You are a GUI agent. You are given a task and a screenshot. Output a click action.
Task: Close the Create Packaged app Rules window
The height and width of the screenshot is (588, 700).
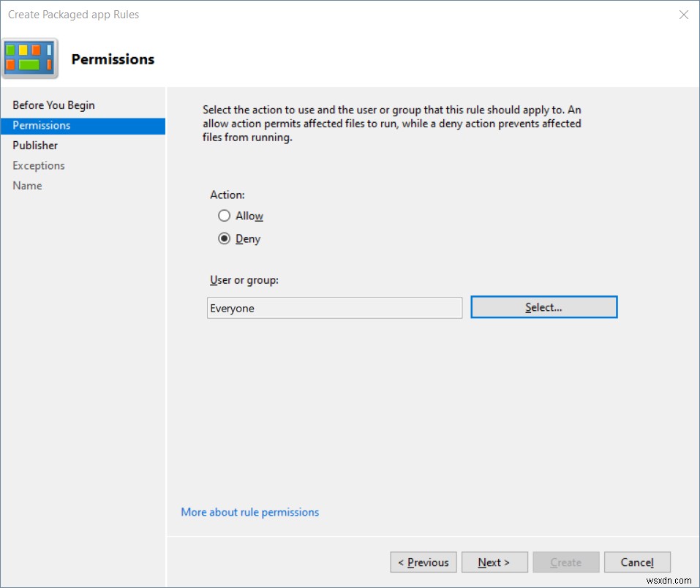pos(684,15)
